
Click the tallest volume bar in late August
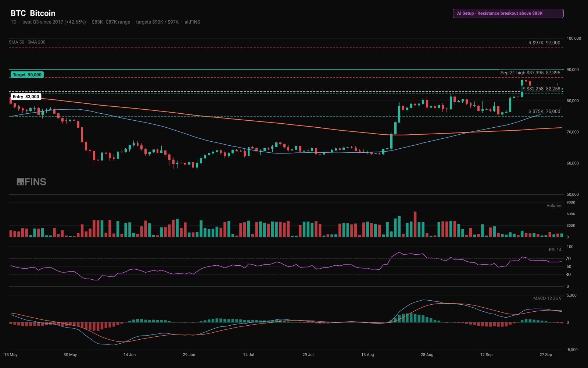coord(415,224)
